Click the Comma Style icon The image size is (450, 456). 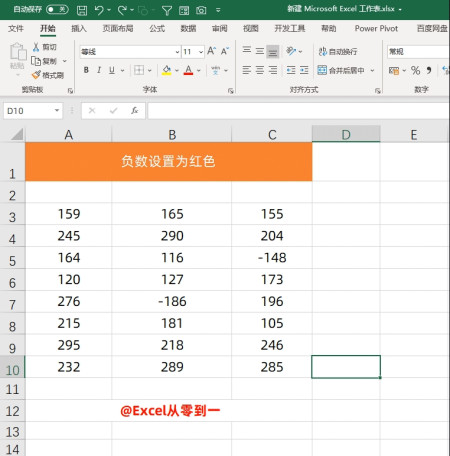point(429,70)
